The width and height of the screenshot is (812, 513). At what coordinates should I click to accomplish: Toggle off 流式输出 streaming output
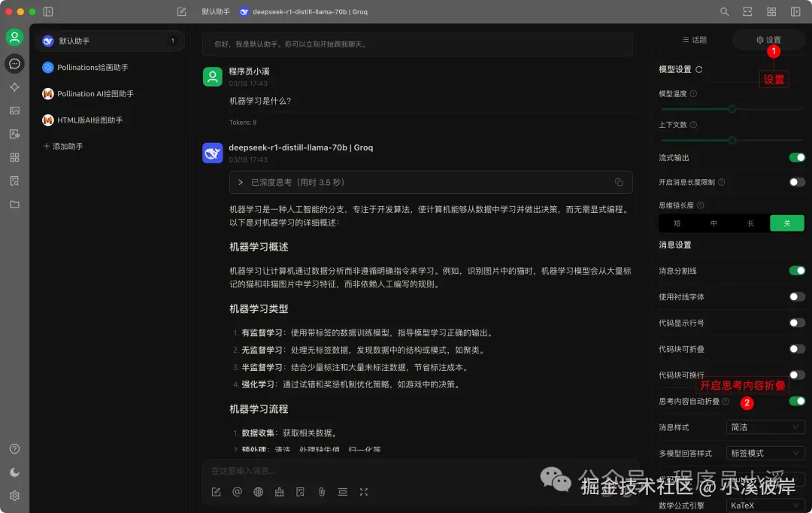tap(796, 158)
